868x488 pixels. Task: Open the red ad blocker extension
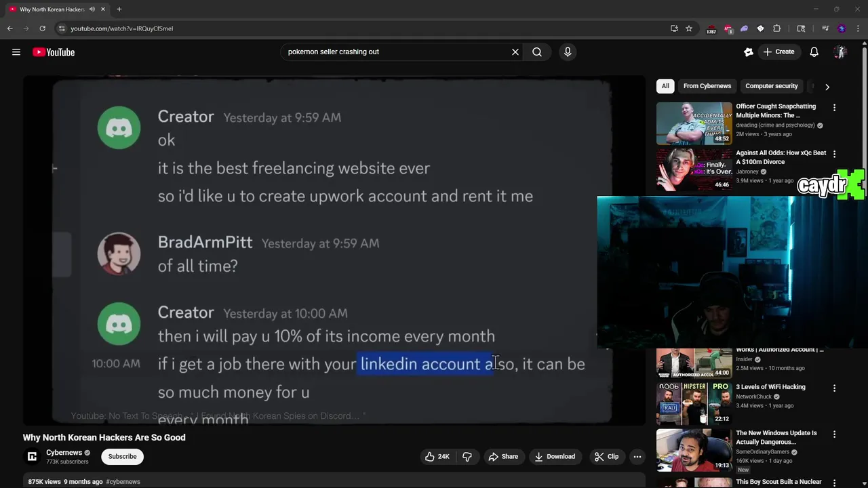(x=728, y=28)
